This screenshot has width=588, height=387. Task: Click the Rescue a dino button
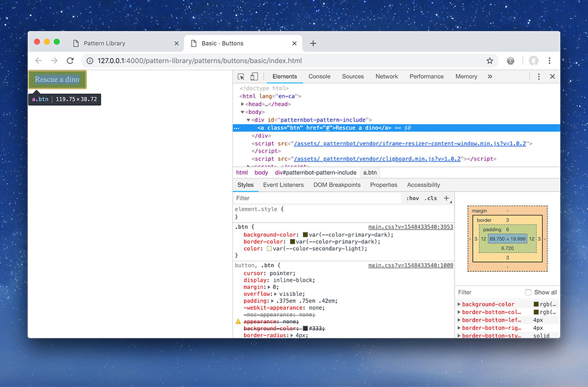pos(57,79)
